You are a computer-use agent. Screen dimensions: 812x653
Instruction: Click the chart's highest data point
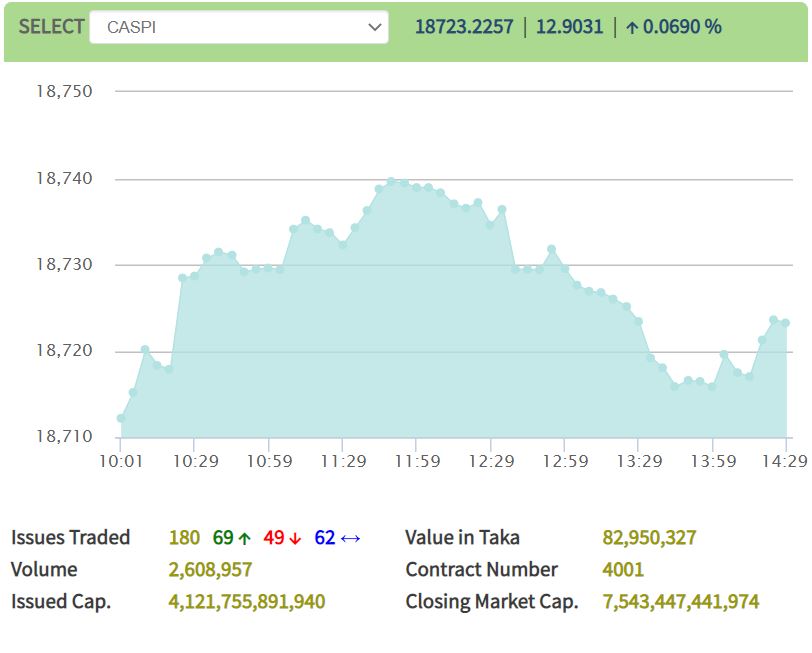coord(391,181)
